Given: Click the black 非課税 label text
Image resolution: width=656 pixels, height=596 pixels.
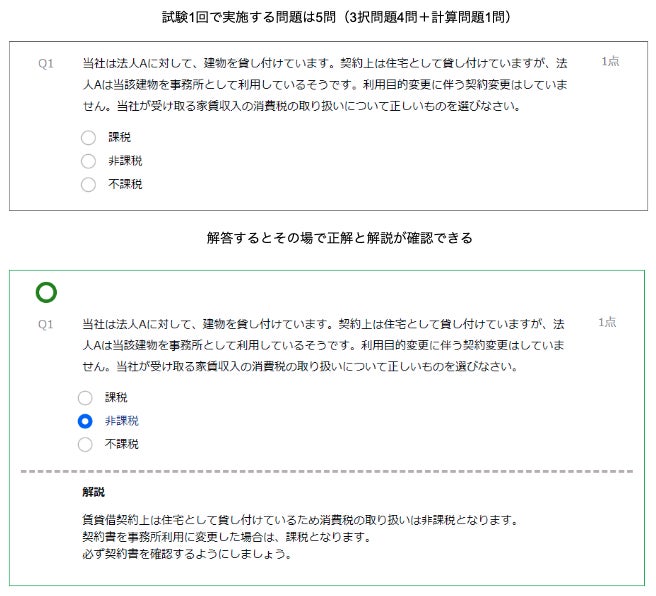Looking at the screenshot, I should pos(126,161).
